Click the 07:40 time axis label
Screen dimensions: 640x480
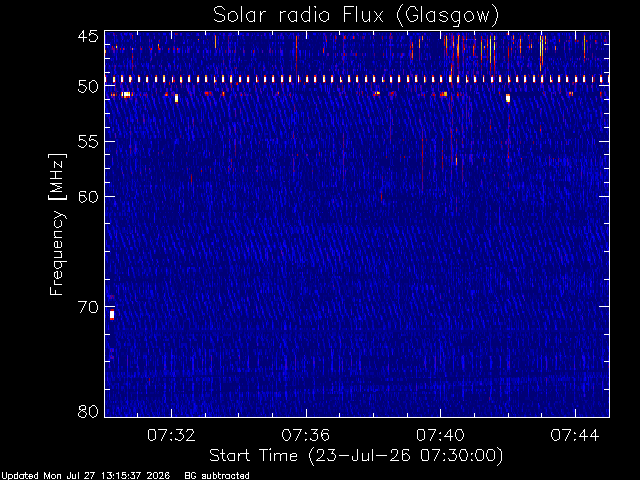tap(440, 436)
